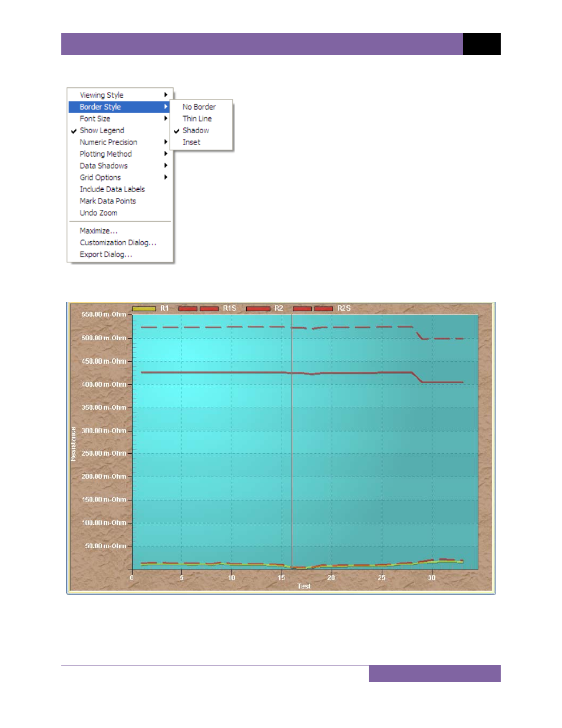Open the Data Shadows submenu

pos(120,166)
